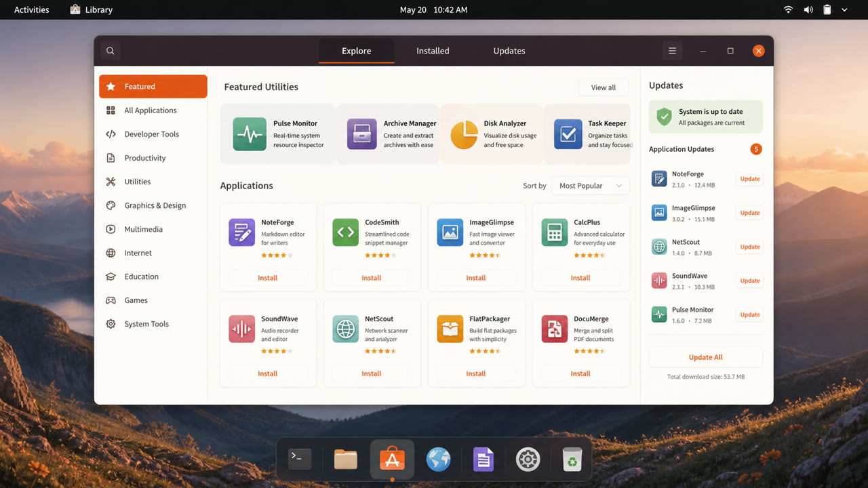Viewport: 868px width, 488px height.
Task: Click the May 20 10:42 AM clock
Action: tap(433, 10)
